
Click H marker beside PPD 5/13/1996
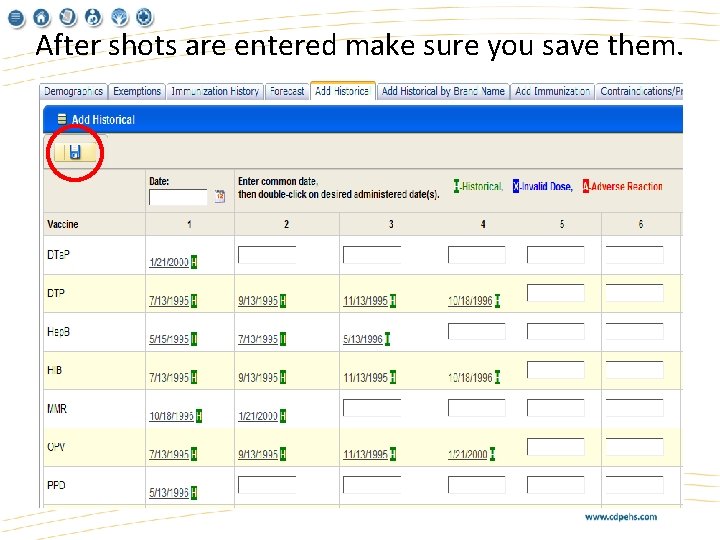click(x=194, y=493)
